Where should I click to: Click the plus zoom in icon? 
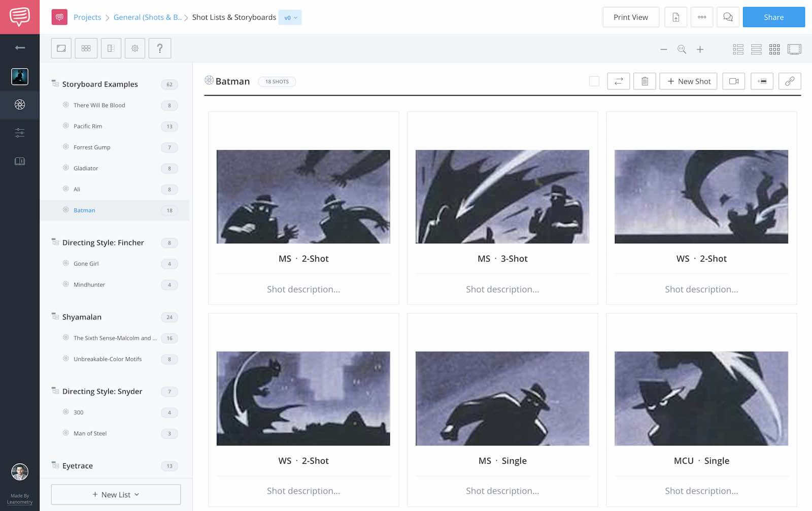(x=700, y=49)
